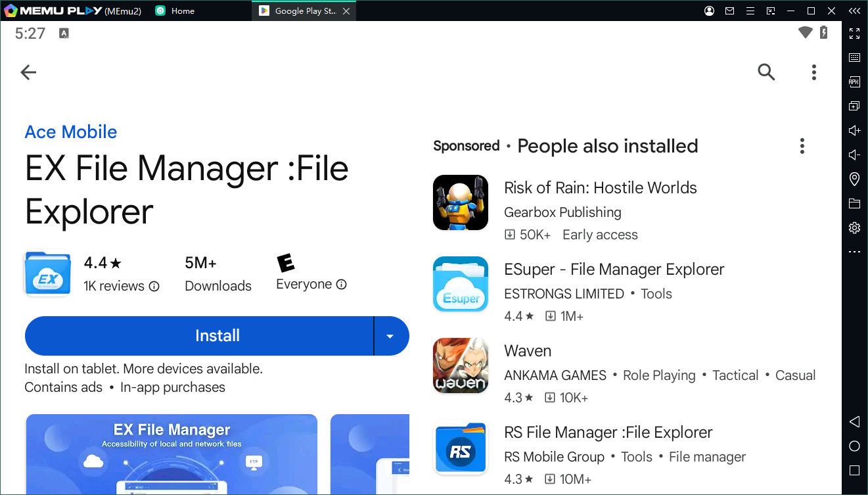This screenshot has height=495, width=868.
Task: Open the EX File Manager screenshot thumbnail
Action: point(171,454)
